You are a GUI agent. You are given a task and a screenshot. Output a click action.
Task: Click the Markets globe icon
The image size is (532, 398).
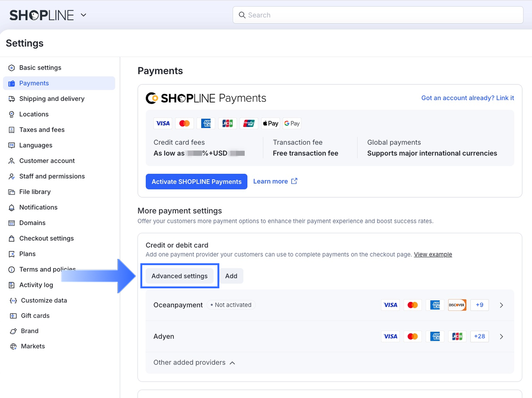click(13, 346)
